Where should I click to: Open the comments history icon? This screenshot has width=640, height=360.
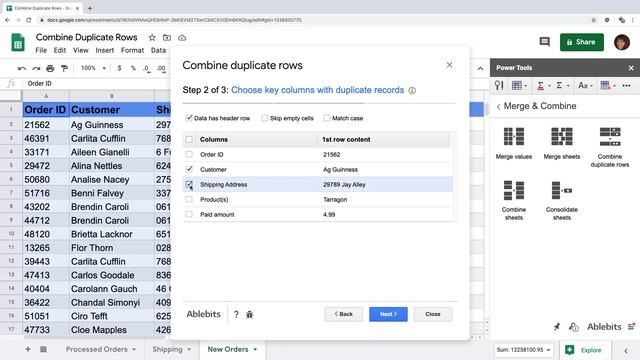pos(544,42)
